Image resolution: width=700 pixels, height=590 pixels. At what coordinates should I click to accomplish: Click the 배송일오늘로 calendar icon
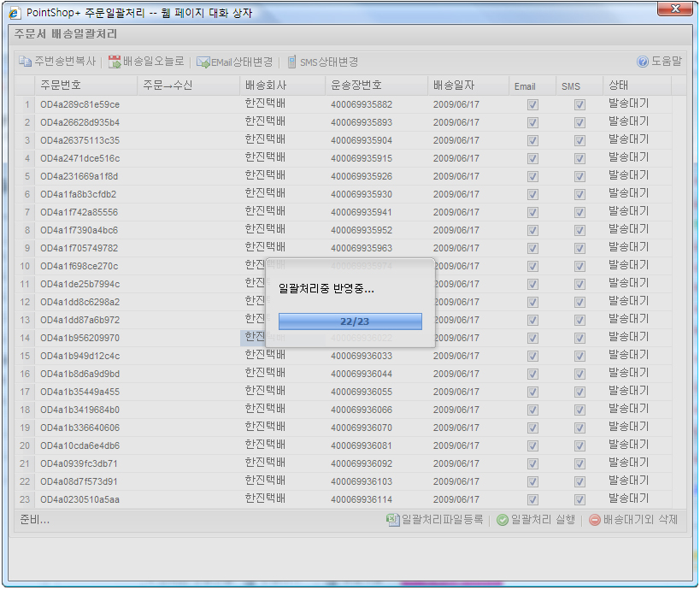(x=115, y=62)
